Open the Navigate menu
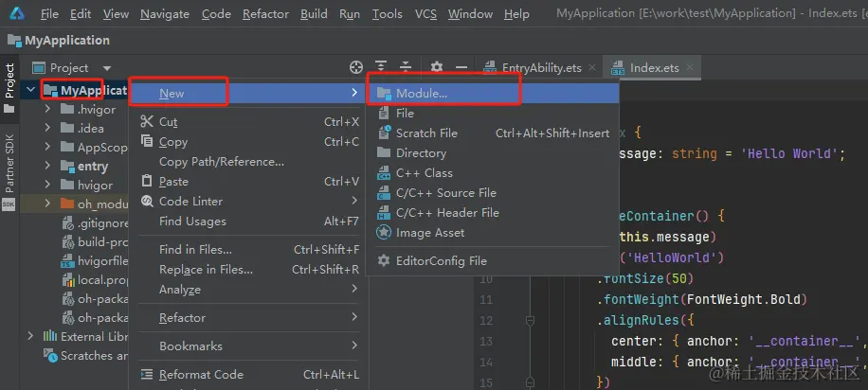This screenshot has height=390, width=868. click(x=165, y=14)
